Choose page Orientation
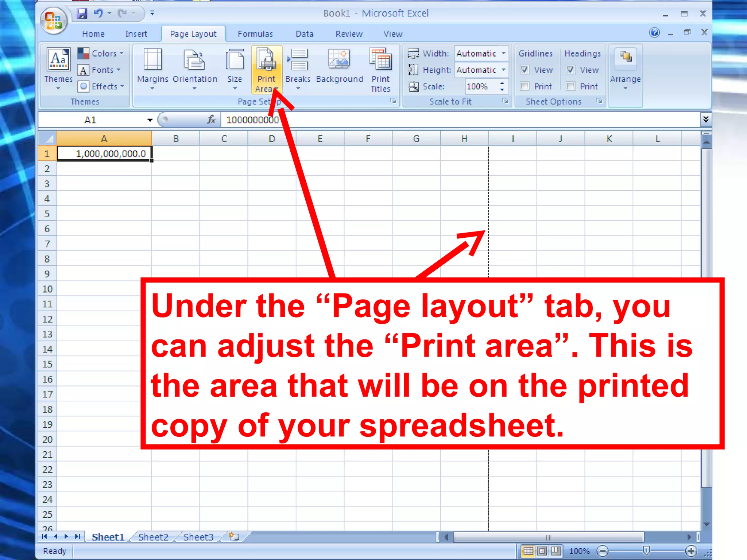747x560 pixels. tap(195, 69)
